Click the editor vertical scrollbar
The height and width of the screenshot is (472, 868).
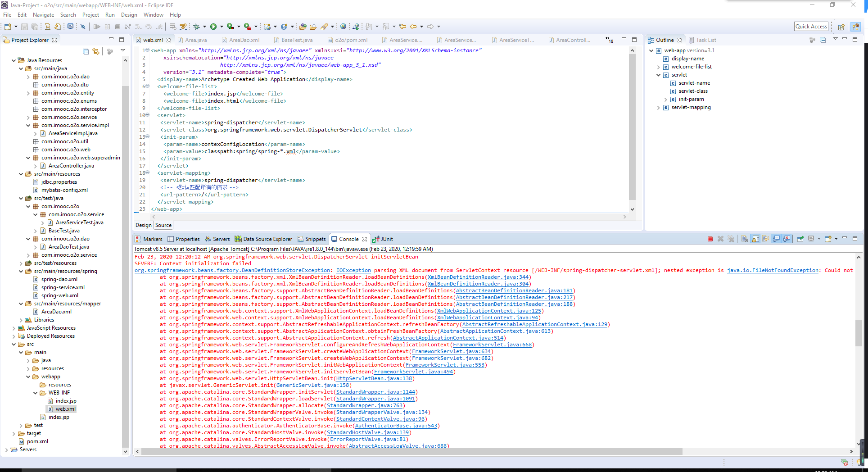pyautogui.click(x=632, y=127)
